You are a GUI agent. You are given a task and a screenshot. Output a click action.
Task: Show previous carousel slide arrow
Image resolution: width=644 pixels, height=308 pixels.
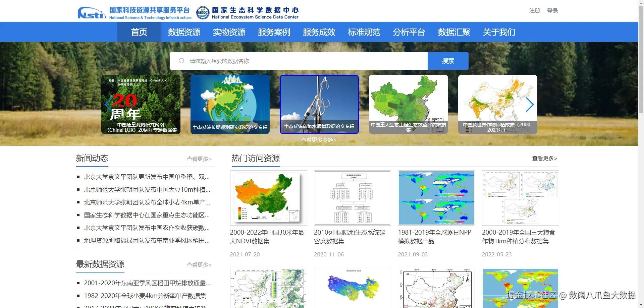pos(108,104)
